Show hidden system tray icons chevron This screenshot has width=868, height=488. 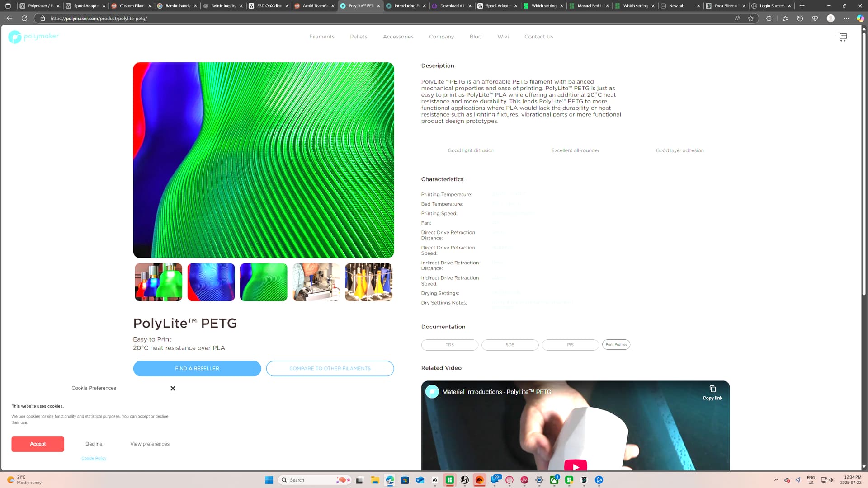click(776, 480)
